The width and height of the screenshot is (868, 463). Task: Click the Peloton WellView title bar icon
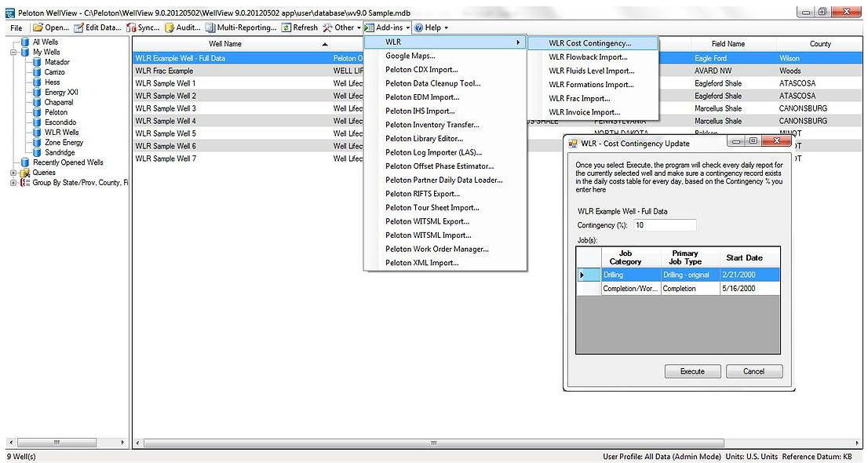tap(10, 13)
